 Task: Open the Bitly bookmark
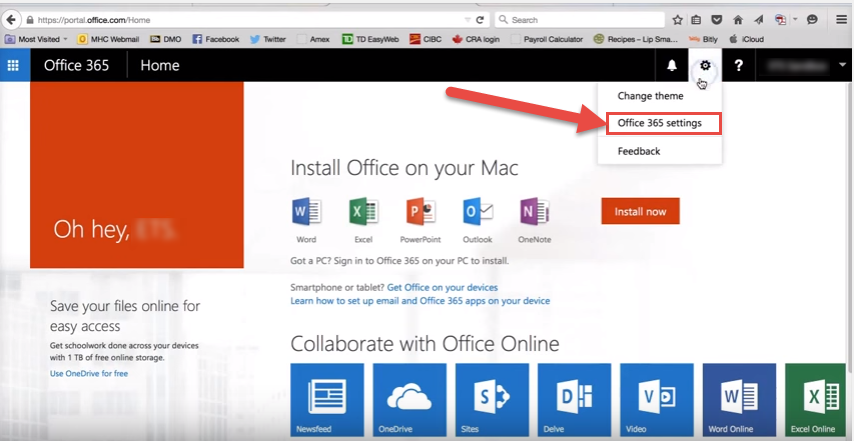[x=703, y=39]
